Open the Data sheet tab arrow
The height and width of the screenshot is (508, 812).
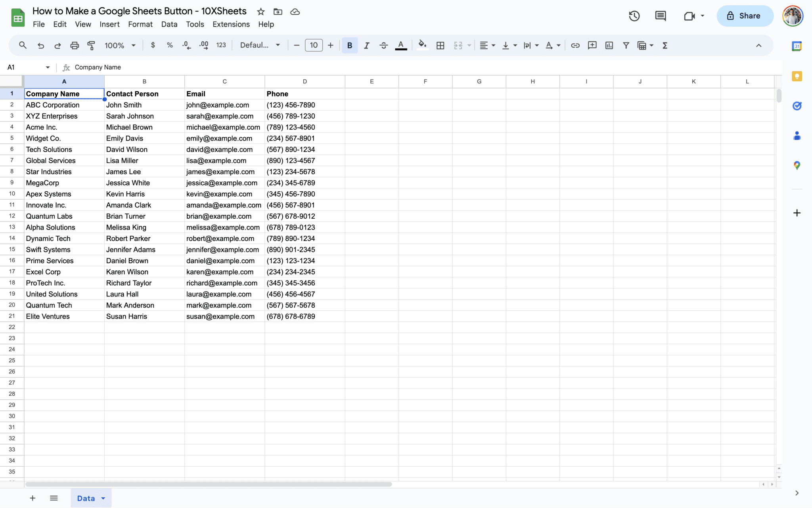(x=103, y=498)
